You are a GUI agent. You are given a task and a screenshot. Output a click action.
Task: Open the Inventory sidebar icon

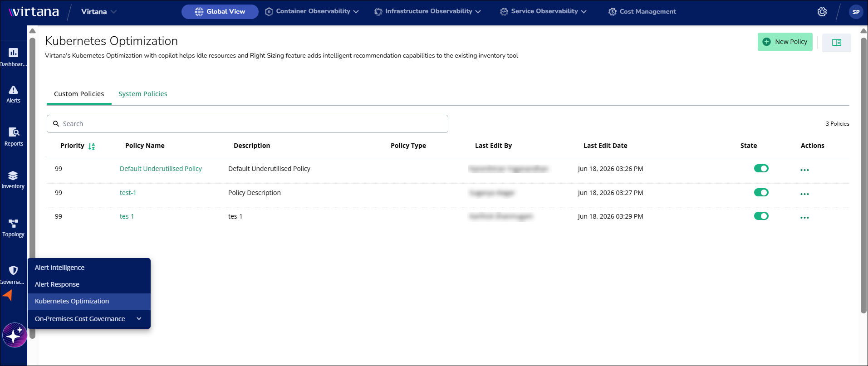[x=13, y=176]
